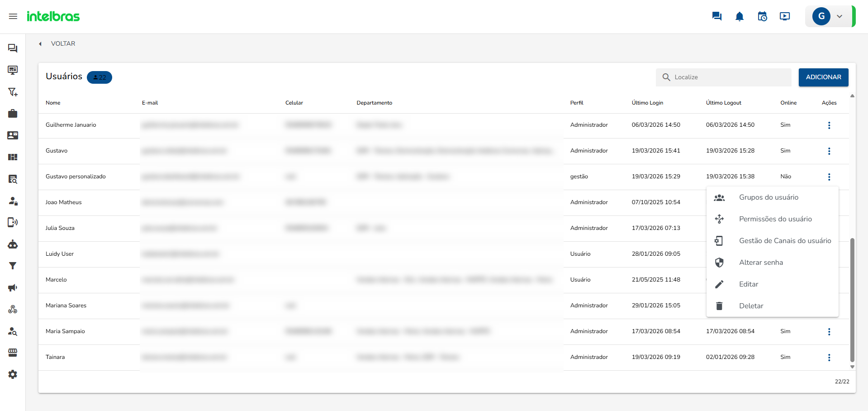868x411 pixels.
Task: Open contact card icon in sidebar
Action: coord(13,135)
